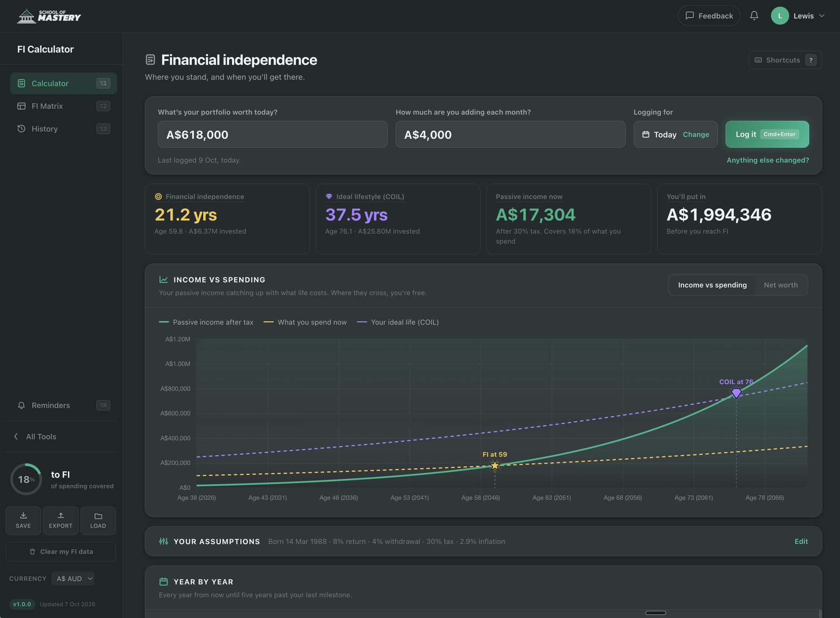Click the School of Mastery logo
840x618 pixels.
(49, 16)
